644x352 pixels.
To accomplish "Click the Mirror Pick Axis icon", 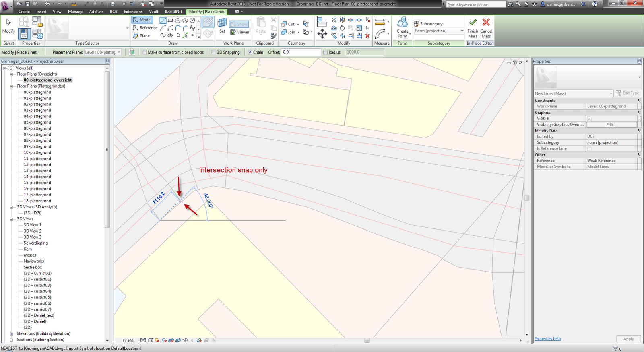I will click(x=334, y=20).
